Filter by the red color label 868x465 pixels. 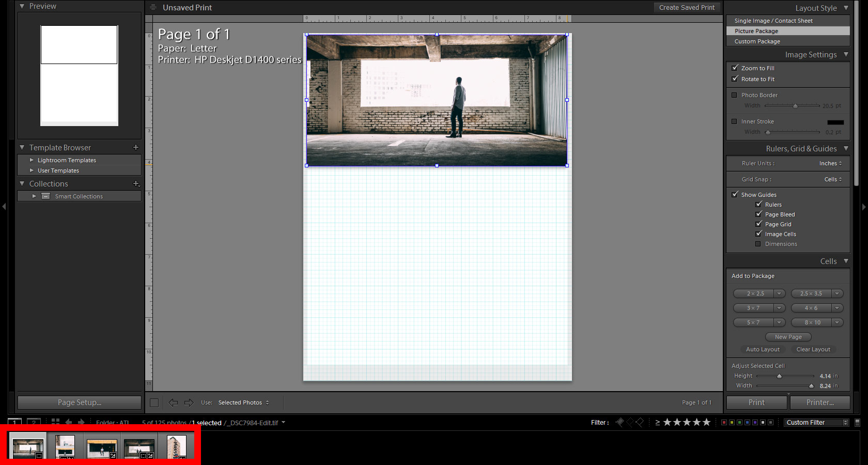(x=724, y=422)
